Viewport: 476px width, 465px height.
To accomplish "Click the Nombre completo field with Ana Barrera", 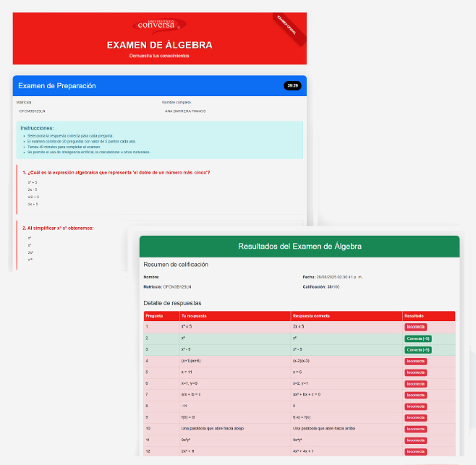I will point(185,111).
